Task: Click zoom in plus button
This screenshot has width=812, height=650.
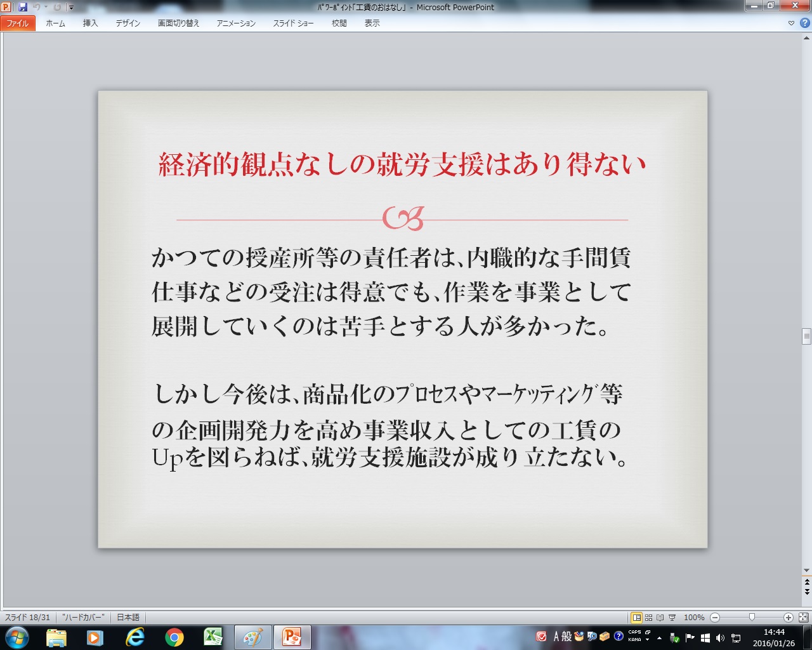Action: point(789,617)
